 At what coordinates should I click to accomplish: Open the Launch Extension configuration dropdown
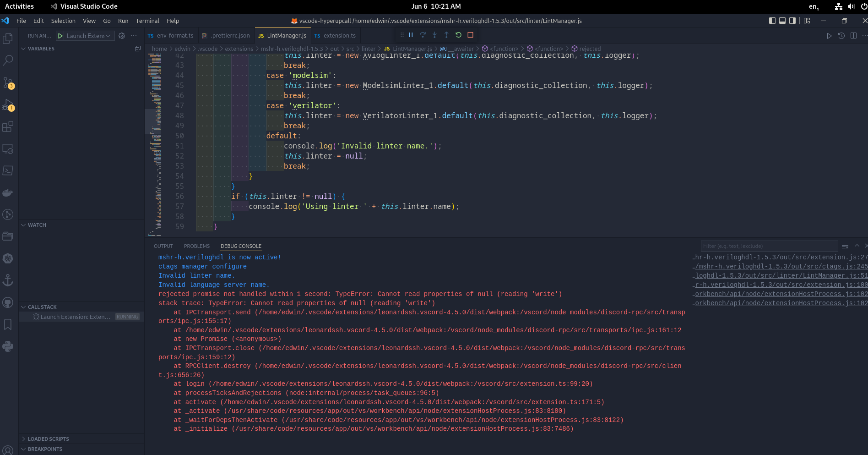(x=108, y=35)
